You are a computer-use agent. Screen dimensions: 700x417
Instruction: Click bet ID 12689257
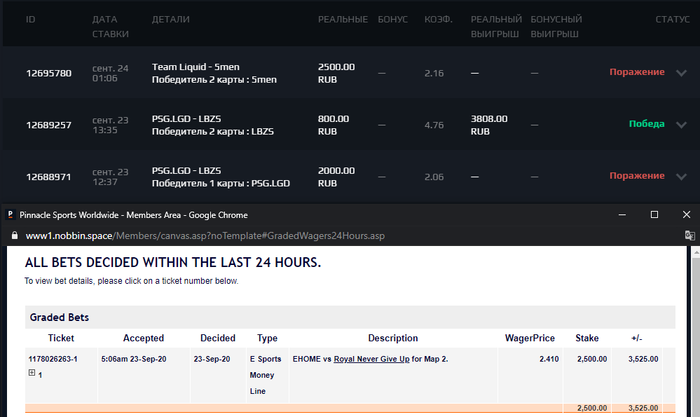49,125
